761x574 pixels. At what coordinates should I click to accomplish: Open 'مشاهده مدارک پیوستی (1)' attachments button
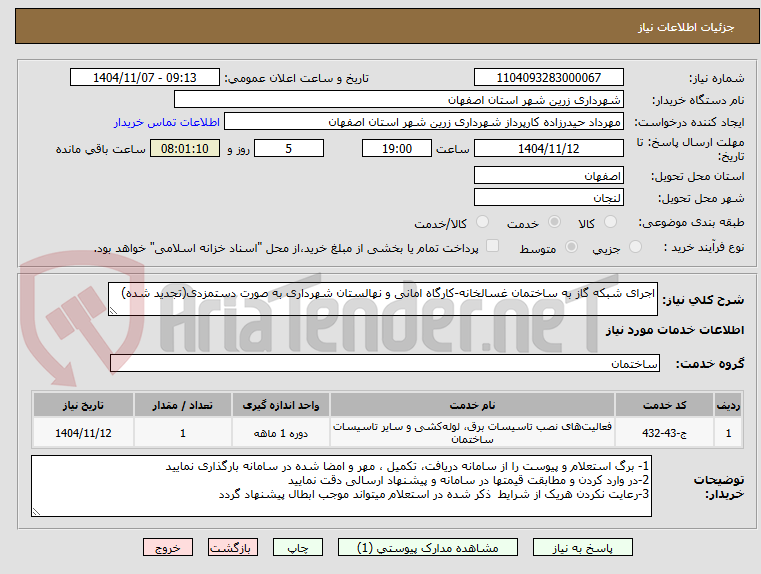pos(428,547)
